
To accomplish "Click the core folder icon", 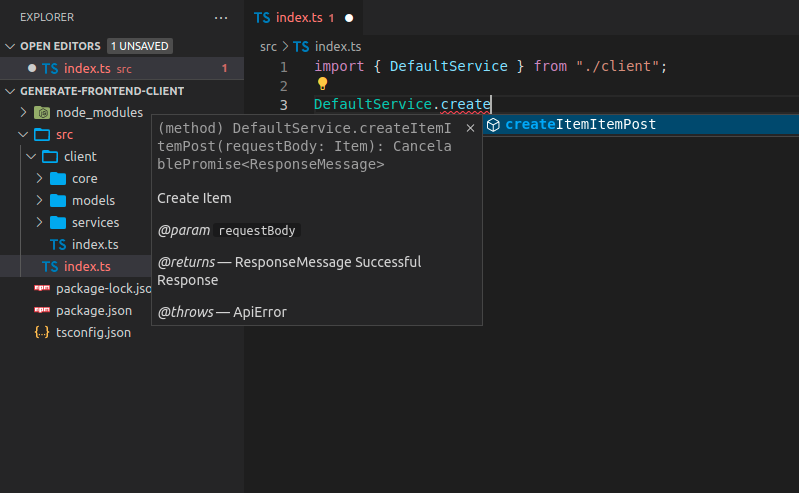I will 58,179.
